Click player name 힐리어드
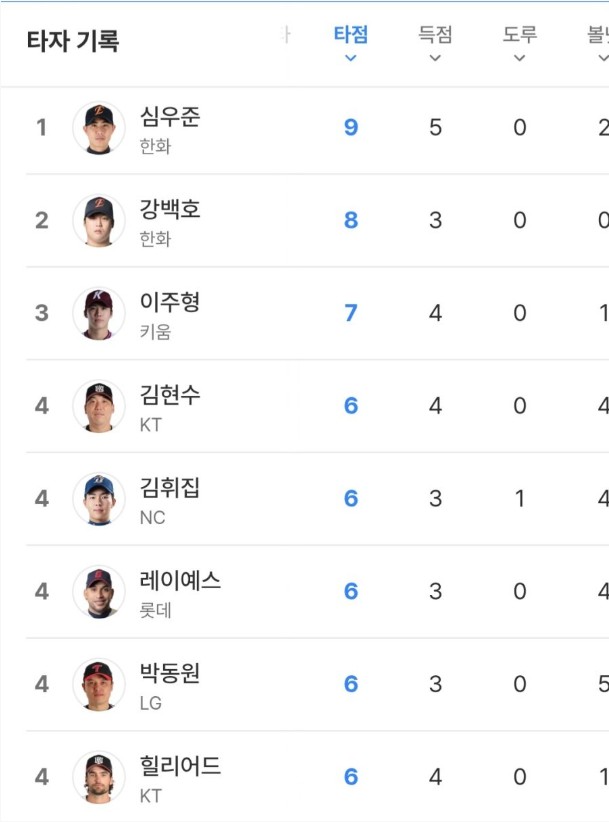The height and width of the screenshot is (822, 609). point(181,766)
